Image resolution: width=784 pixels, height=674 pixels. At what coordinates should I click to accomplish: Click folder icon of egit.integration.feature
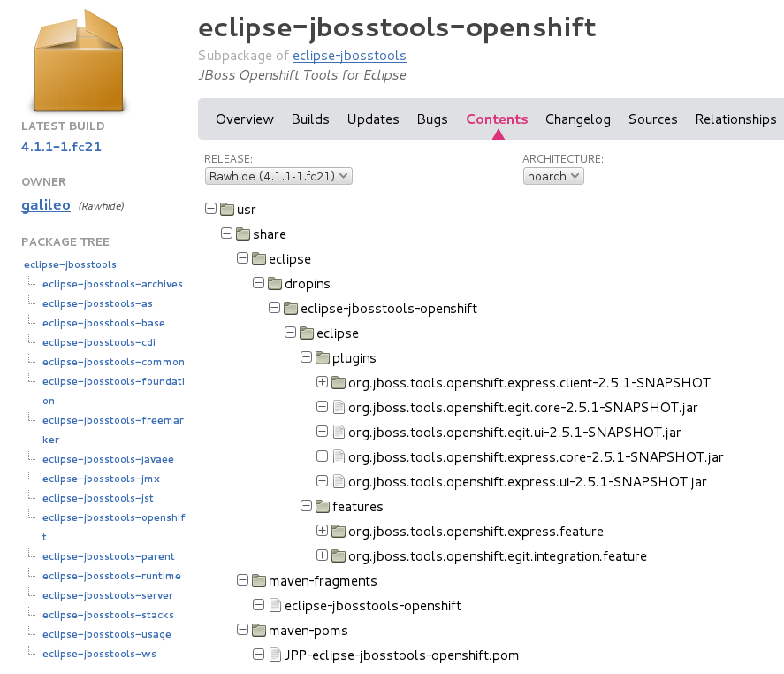coord(339,555)
